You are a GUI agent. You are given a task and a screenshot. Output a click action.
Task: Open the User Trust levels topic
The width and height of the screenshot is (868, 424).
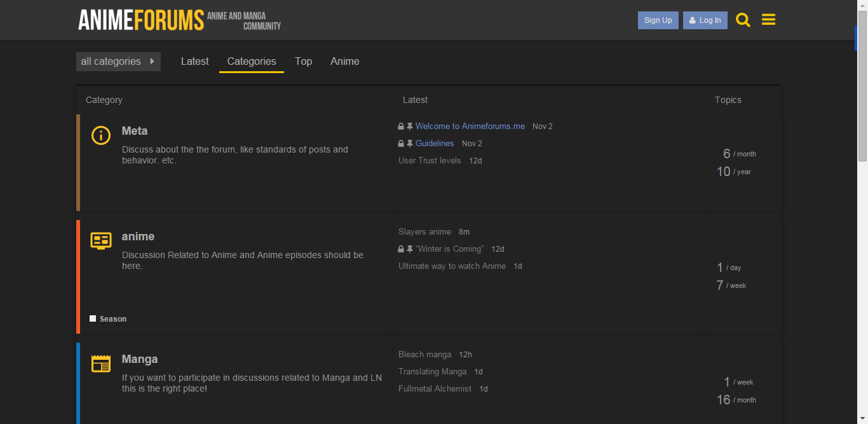tap(430, 161)
